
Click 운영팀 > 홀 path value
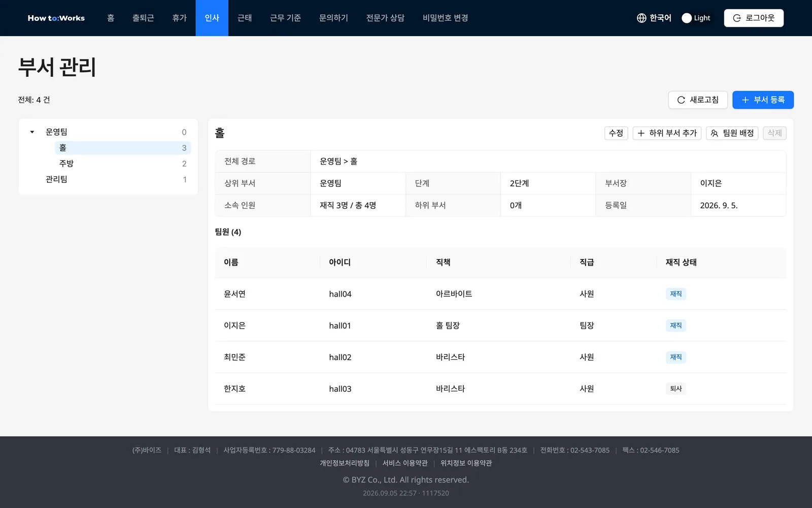coord(339,162)
